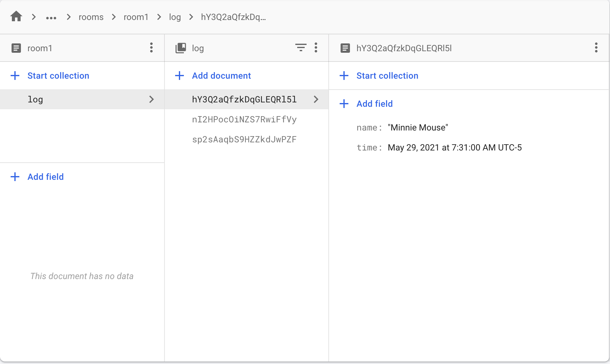Go to log breadcrumb item
Screen dimensions: 610x364
175,17
